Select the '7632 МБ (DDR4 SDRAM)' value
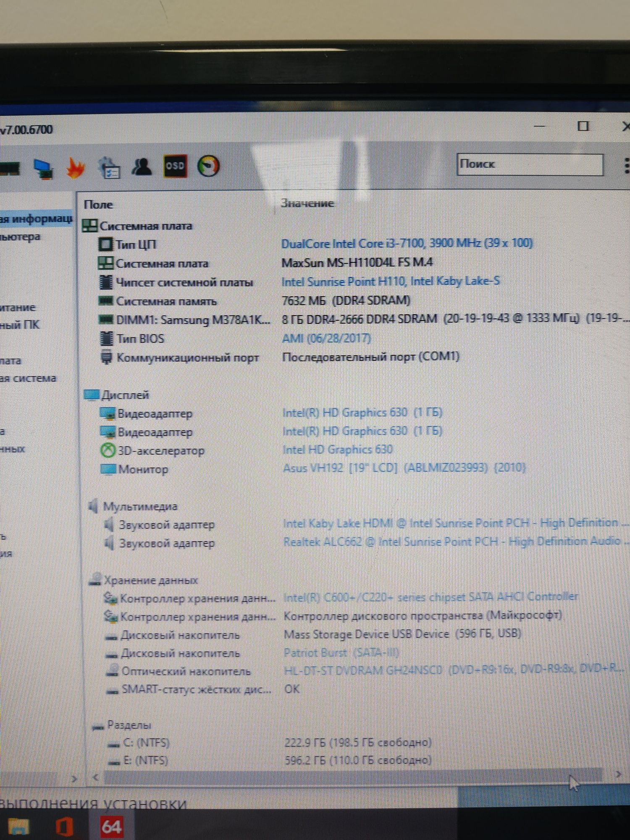 point(346,300)
